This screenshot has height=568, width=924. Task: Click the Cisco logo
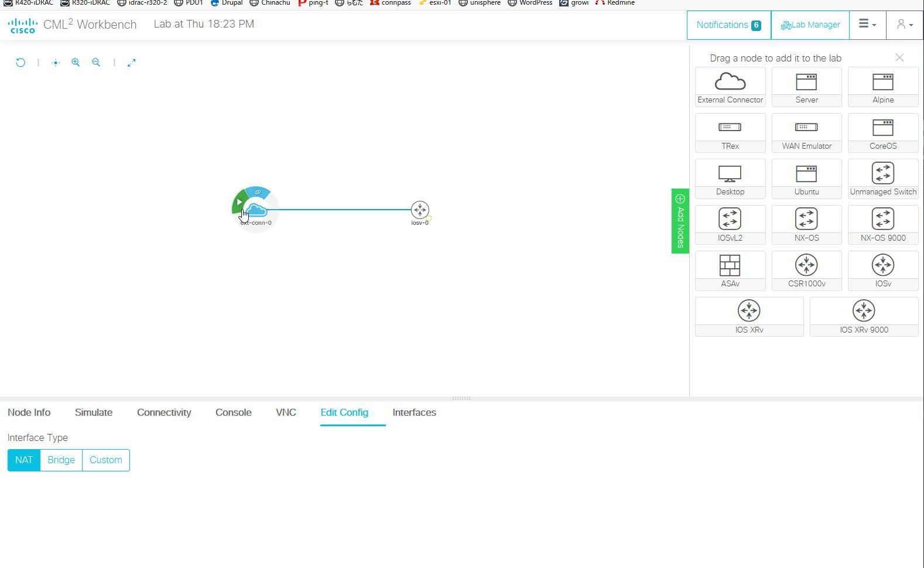click(x=22, y=25)
